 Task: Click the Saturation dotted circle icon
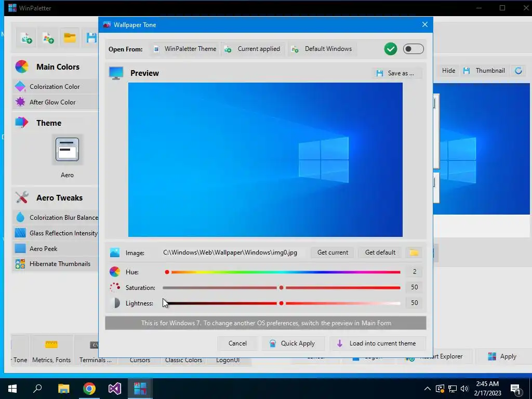click(x=115, y=287)
